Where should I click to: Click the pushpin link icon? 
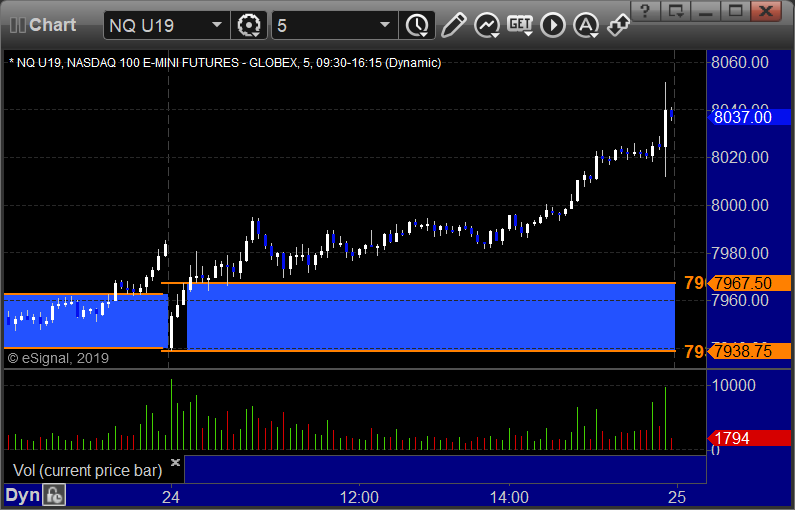[618, 25]
